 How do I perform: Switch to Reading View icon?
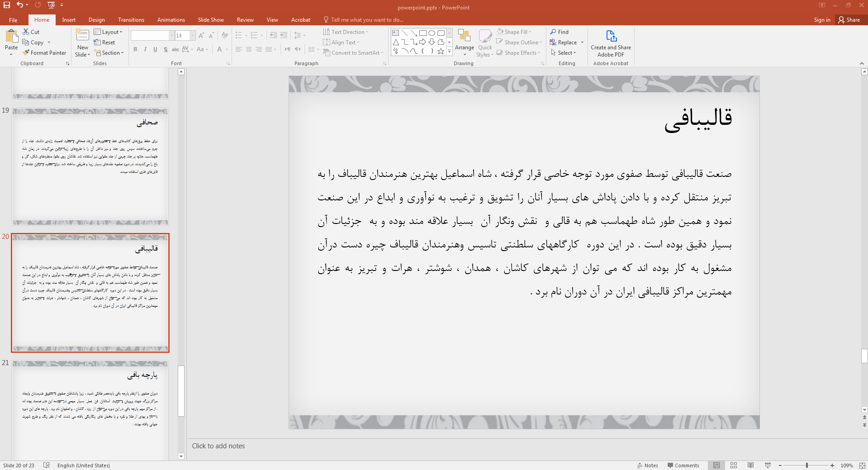coord(750,465)
